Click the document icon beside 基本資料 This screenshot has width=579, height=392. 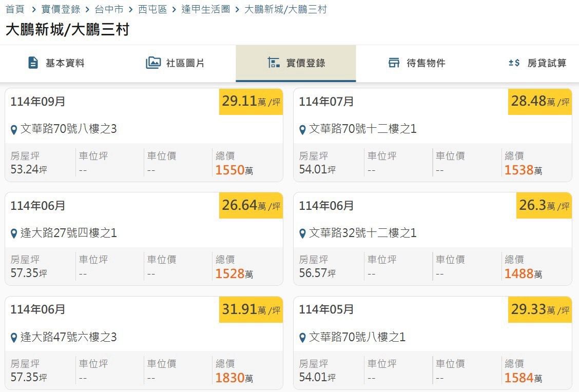[x=33, y=63]
